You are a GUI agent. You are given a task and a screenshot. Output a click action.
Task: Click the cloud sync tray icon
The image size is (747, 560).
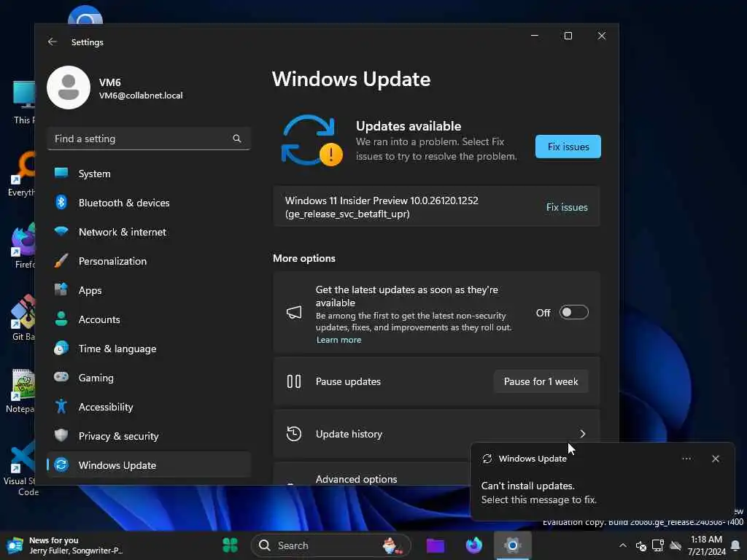click(676, 545)
